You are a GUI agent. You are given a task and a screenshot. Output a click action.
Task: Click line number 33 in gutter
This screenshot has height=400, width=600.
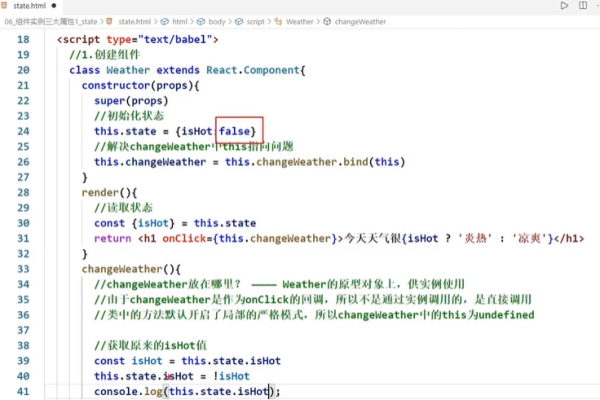[x=23, y=269]
